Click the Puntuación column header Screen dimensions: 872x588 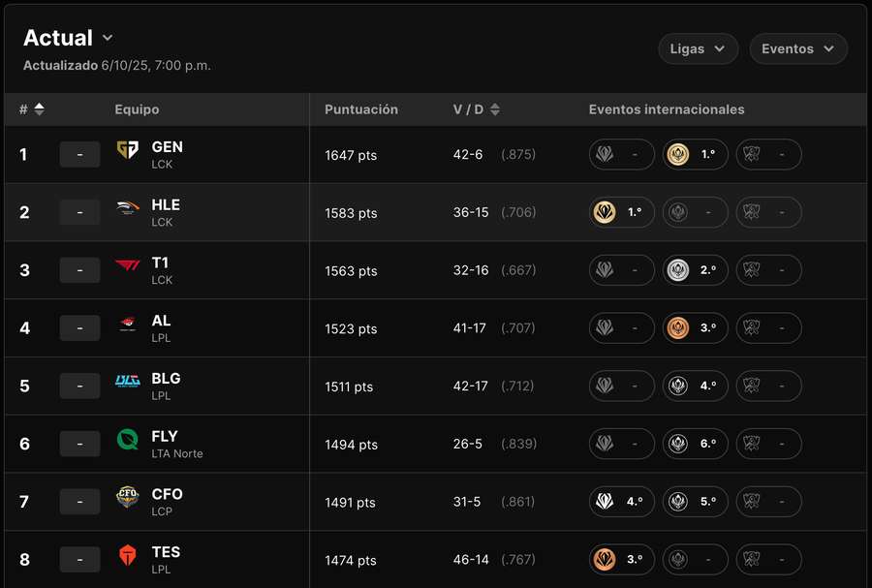[361, 109]
